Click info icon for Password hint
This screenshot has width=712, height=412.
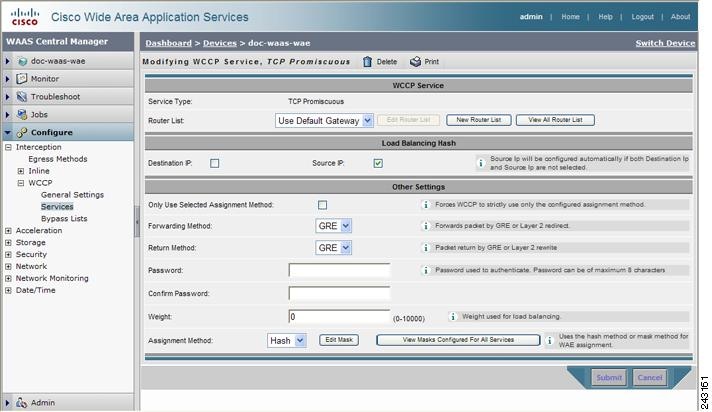[425, 270]
